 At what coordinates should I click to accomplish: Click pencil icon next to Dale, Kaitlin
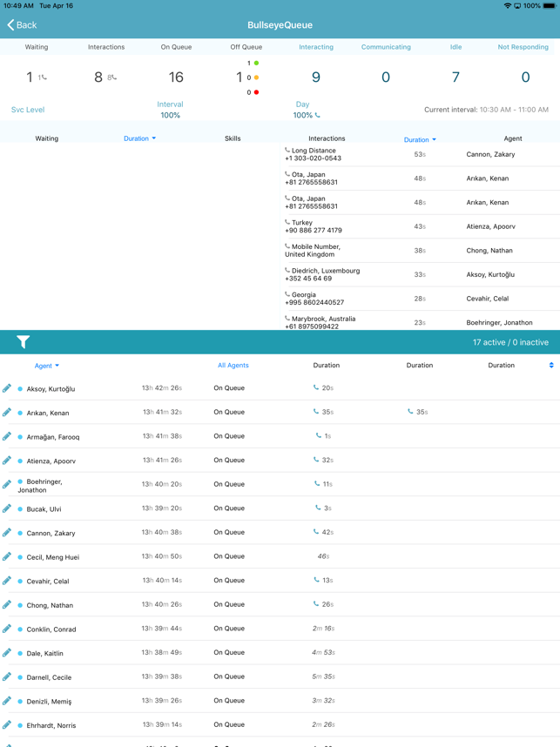[7, 653]
